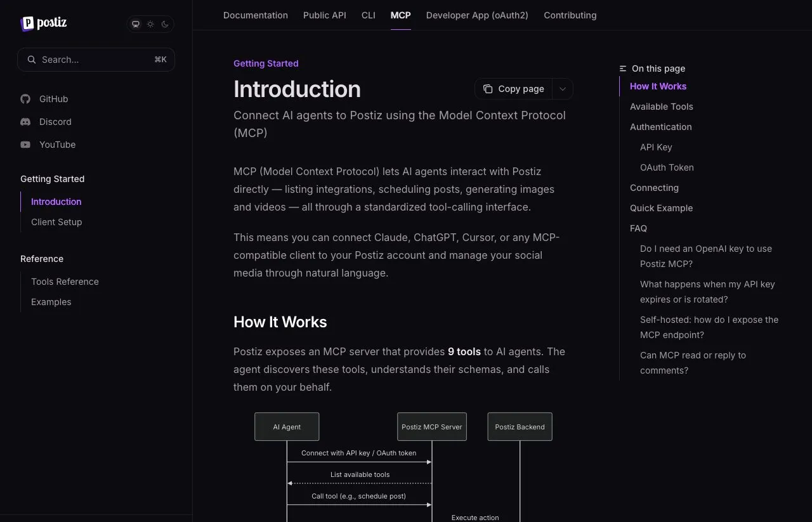Select the MCP tab

click(x=401, y=15)
